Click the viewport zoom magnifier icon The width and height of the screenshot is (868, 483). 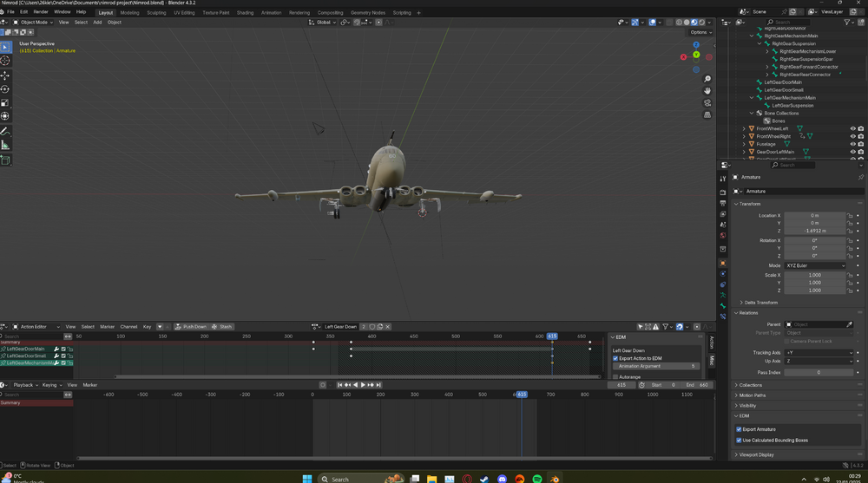click(x=707, y=79)
